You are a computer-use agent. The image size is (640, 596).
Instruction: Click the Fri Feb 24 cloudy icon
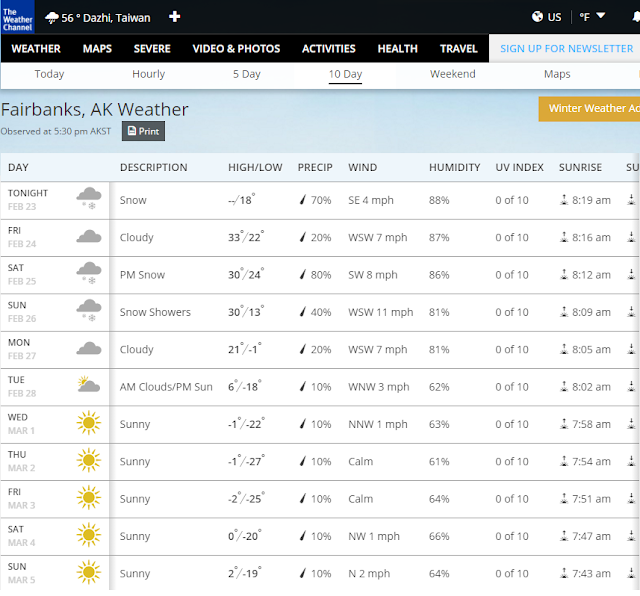tap(89, 237)
